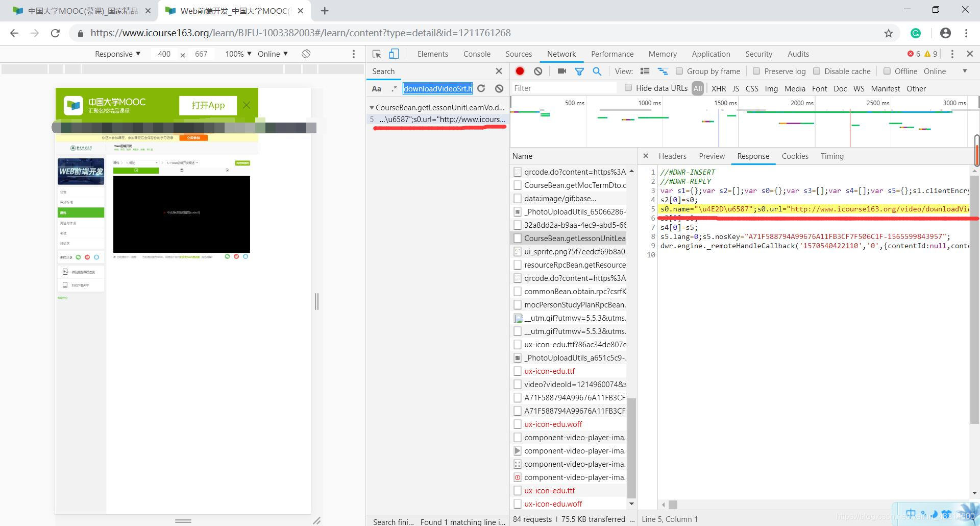Select the All filter button
The image size is (980, 526).
pos(697,88)
